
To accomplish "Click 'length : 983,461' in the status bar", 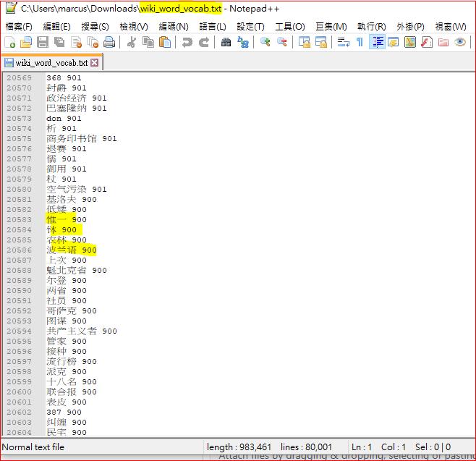I will click(x=239, y=447).
